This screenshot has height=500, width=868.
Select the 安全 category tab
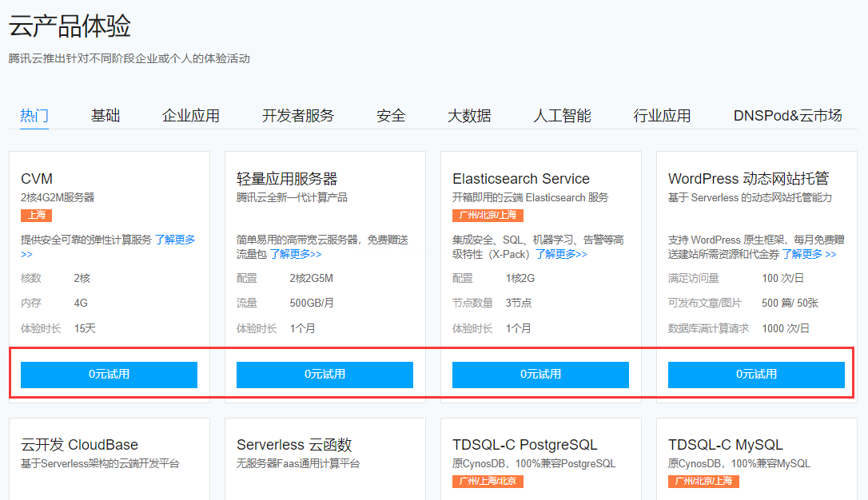391,116
